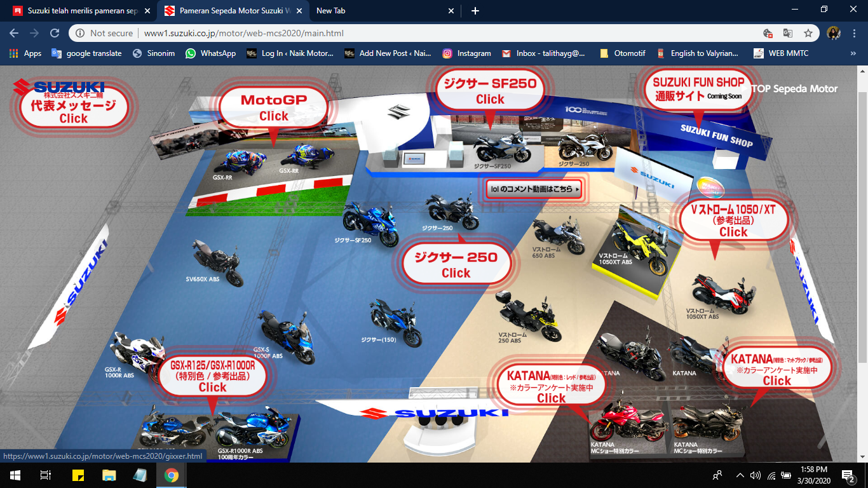Open the Instagram bookmark
This screenshot has width=868, height=488.
[x=467, y=53]
